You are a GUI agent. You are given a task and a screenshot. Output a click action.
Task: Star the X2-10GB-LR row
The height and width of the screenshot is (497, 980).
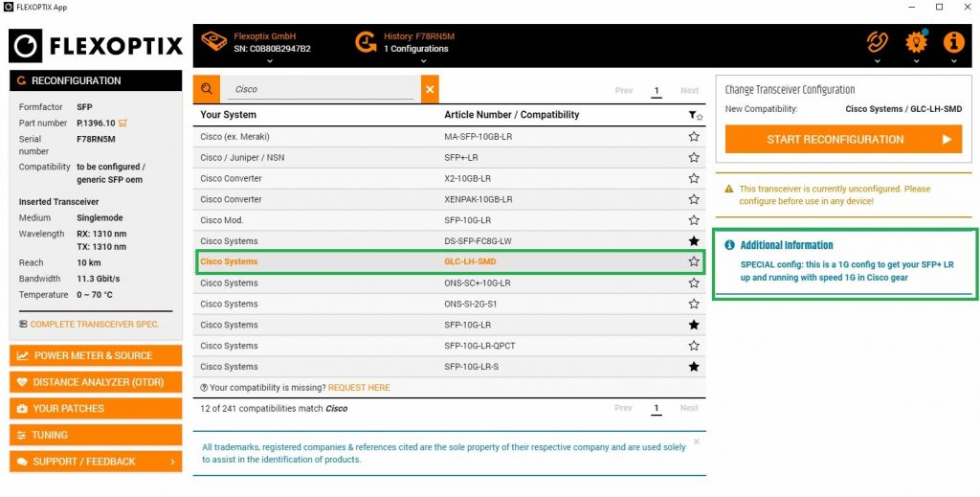(694, 178)
